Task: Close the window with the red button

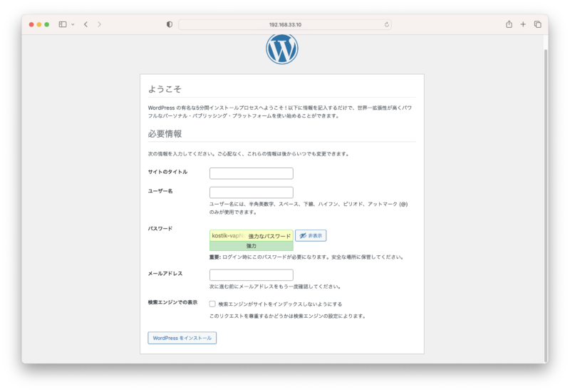Action: point(31,24)
